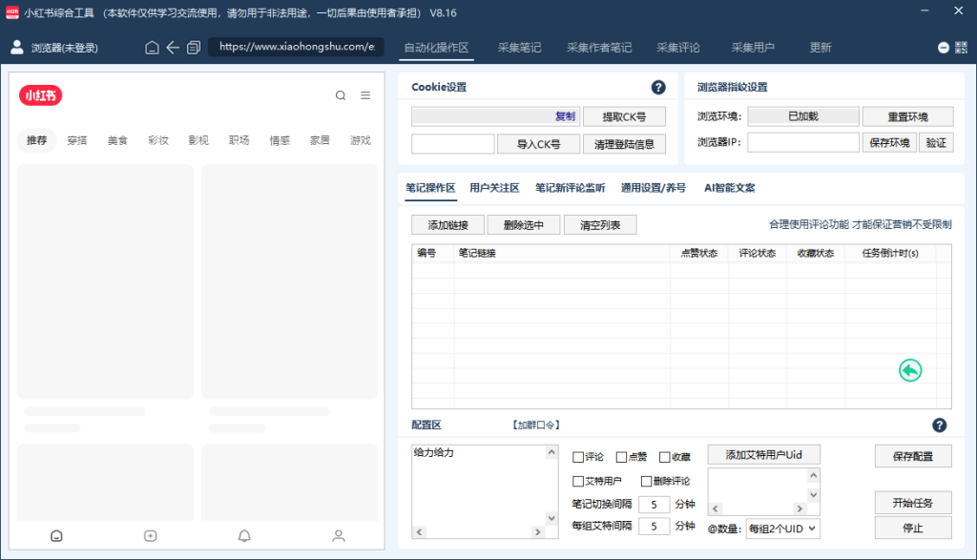Click the 浏览器IP input field
This screenshot has width=977, height=560.
tap(803, 143)
